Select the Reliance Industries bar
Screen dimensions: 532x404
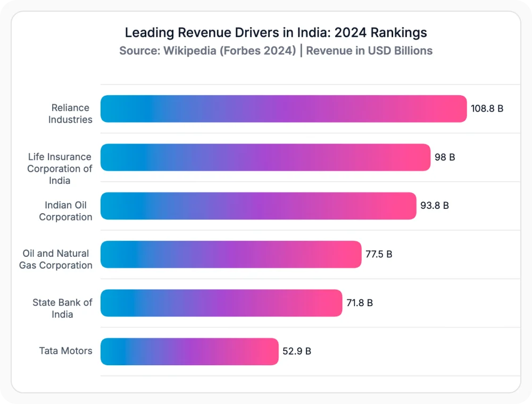click(284, 109)
